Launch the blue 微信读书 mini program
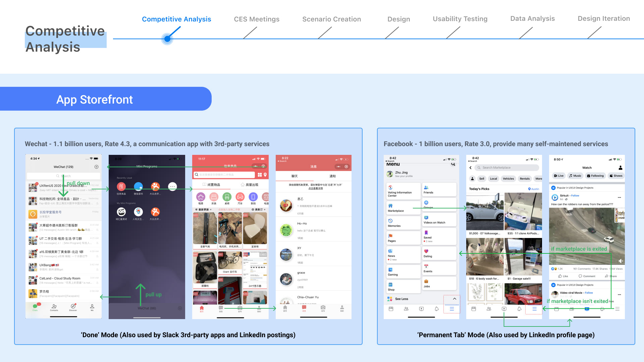The image size is (644, 362). click(x=138, y=186)
